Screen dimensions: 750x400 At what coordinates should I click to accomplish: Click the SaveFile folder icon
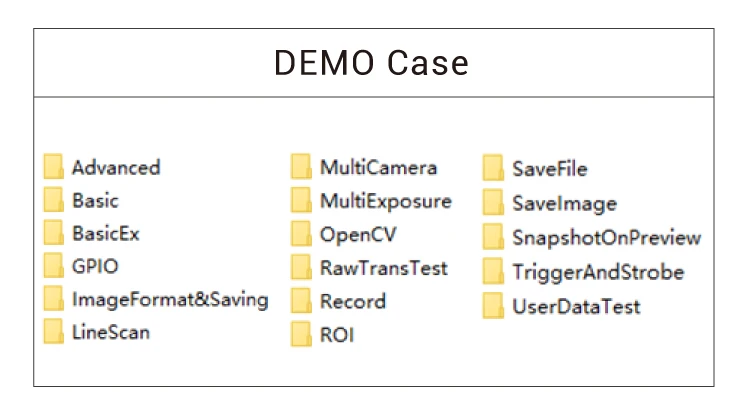tap(493, 168)
